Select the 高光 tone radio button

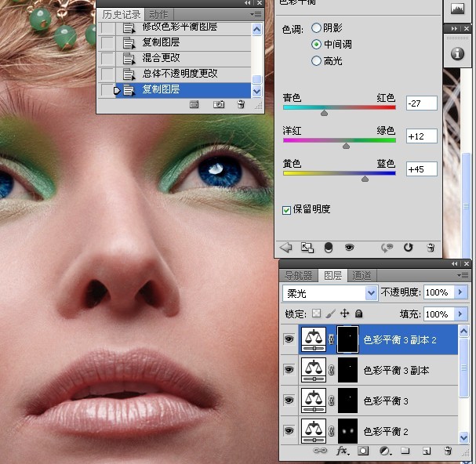(x=316, y=60)
